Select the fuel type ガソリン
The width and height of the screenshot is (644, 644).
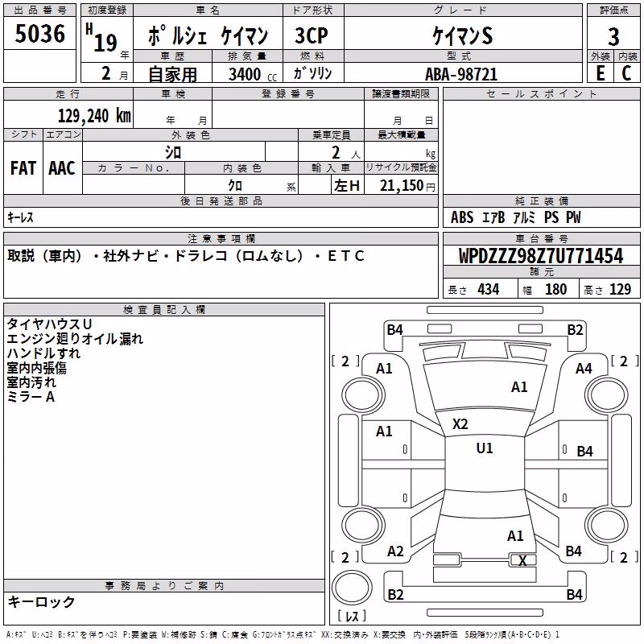coord(312,73)
